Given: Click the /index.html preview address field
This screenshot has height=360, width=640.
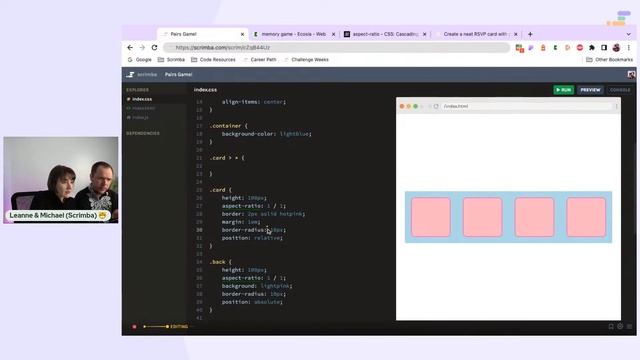Looking at the screenshot, I should pos(527,106).
